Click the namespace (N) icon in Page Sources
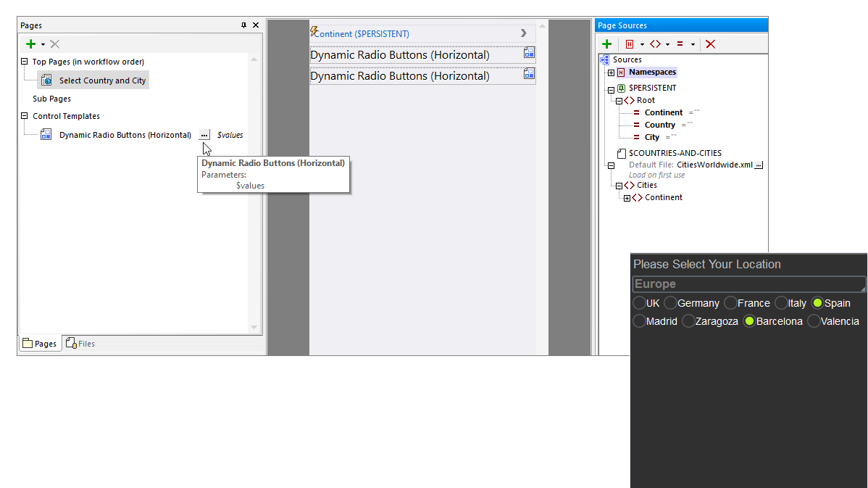 coord(631,44)
